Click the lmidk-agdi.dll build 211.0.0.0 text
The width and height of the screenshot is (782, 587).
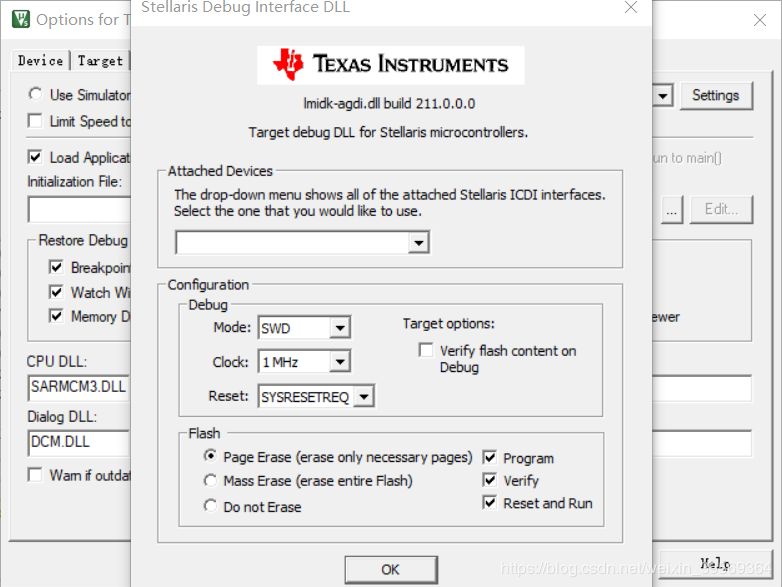(x=390, y=104)
